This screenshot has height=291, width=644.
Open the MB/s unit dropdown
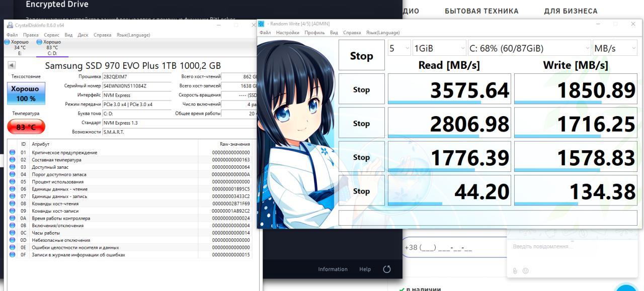[x=614, y=49]
